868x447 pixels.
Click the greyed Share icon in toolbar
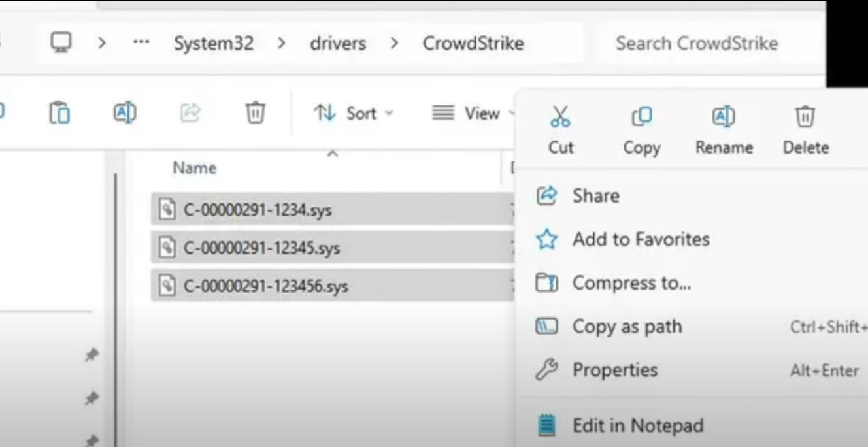point(190,113)
